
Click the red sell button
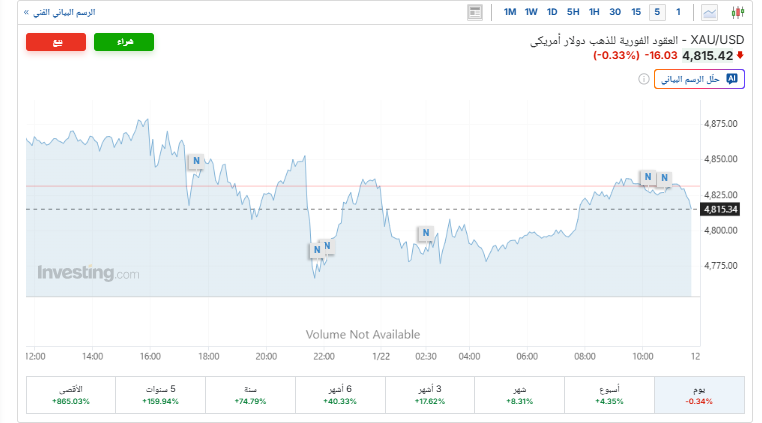[56, 42]
